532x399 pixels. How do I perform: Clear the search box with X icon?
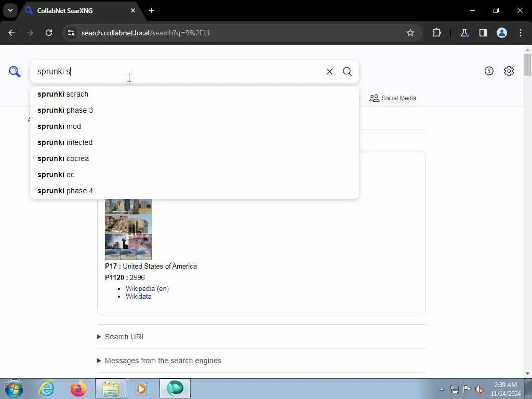coord(329,72)
